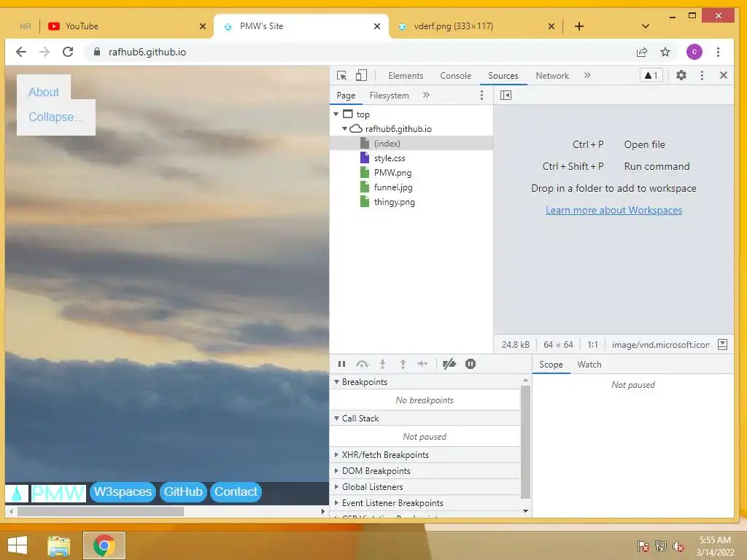747x560 pixels.
Task: Select the Sources tab
Action: tap(503, 76)
